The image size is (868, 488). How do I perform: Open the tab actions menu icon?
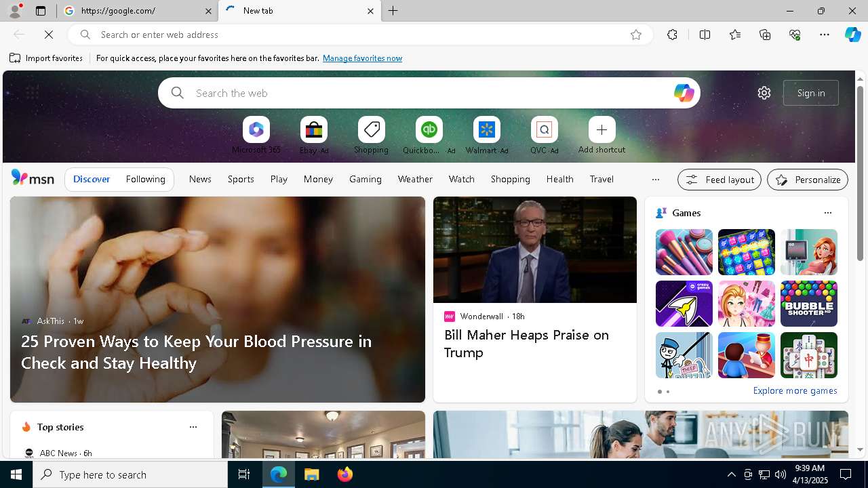click(x=41, y=11)
